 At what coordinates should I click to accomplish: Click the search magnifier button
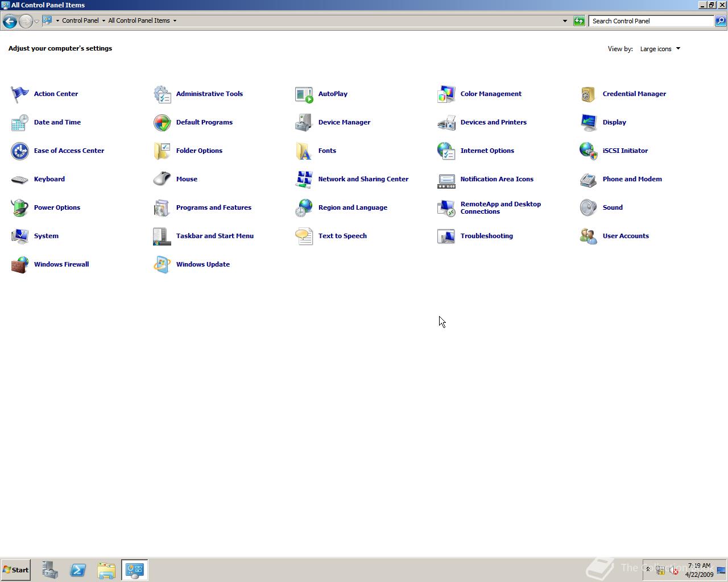click(721, 21)
